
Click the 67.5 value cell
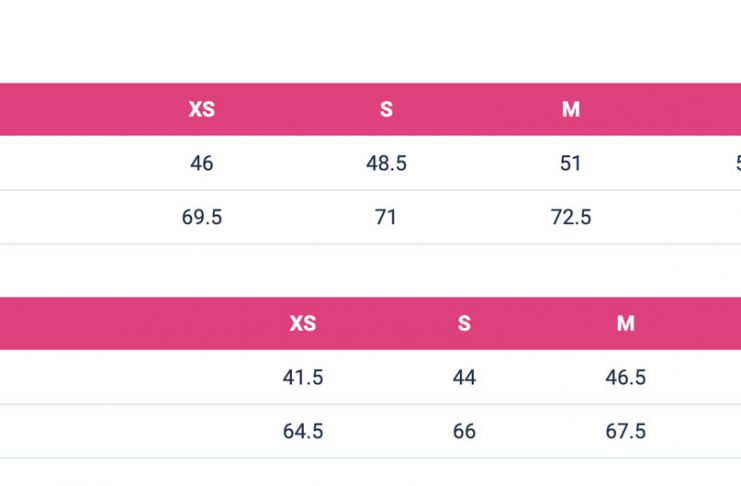[x=626, y=431]
